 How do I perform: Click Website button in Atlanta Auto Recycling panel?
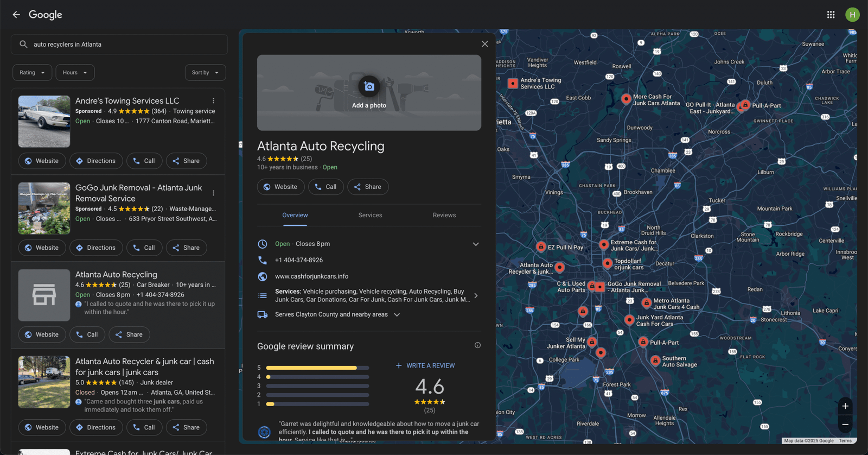click(x=280, y=187)
